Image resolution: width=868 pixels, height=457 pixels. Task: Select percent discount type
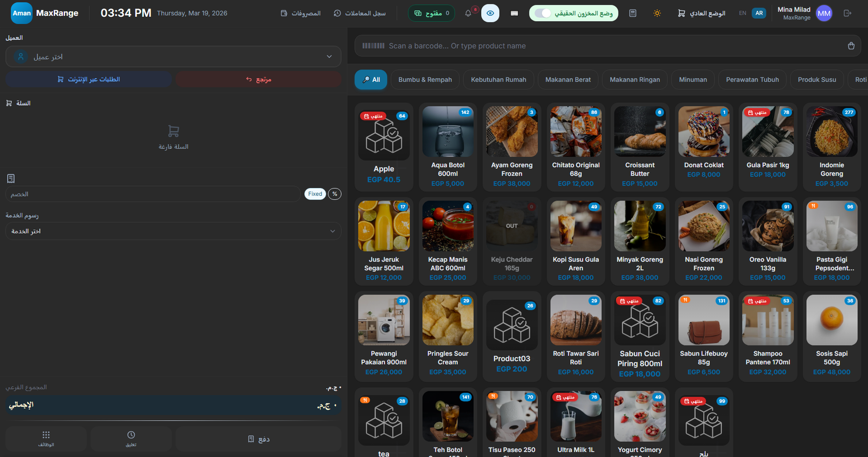(x=335, y=194)
